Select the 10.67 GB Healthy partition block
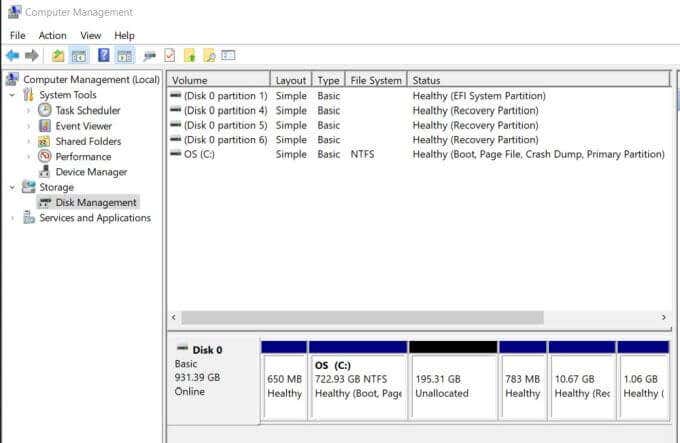This screenshot has height=443, width=680. (582, 381)
